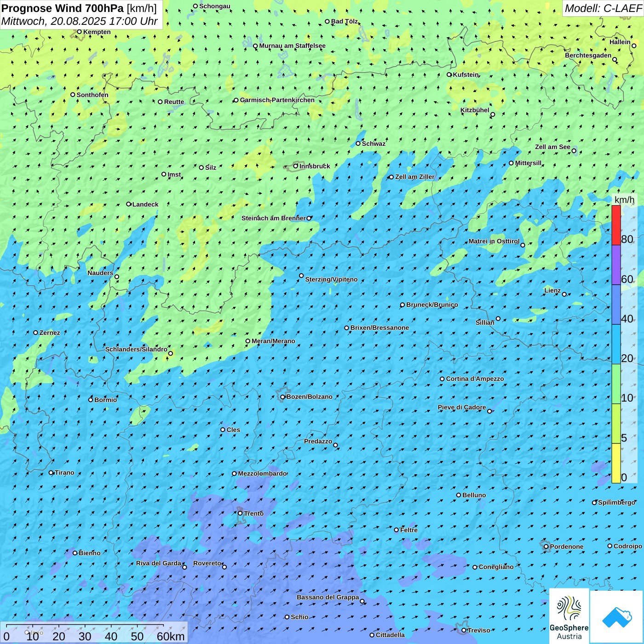This screenshot has height=644, width=644.
Task: Click the 'Meran/Merano' label
Action: (273, 341)
